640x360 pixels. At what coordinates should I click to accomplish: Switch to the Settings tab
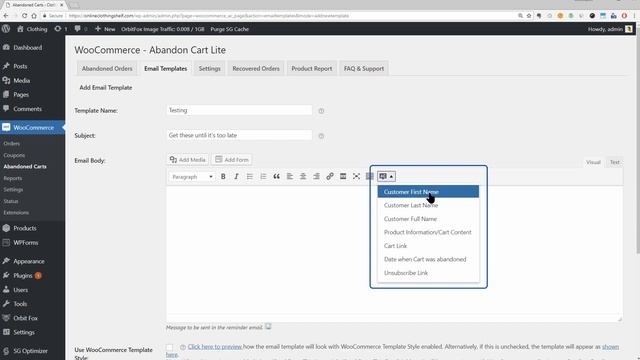click(209, 69)
